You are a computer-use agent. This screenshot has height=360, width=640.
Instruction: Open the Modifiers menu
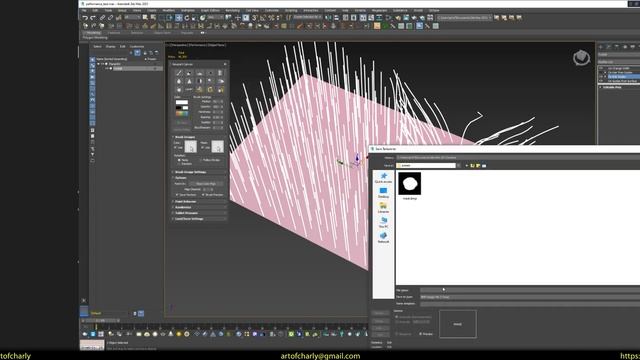[x=169, y=11]
